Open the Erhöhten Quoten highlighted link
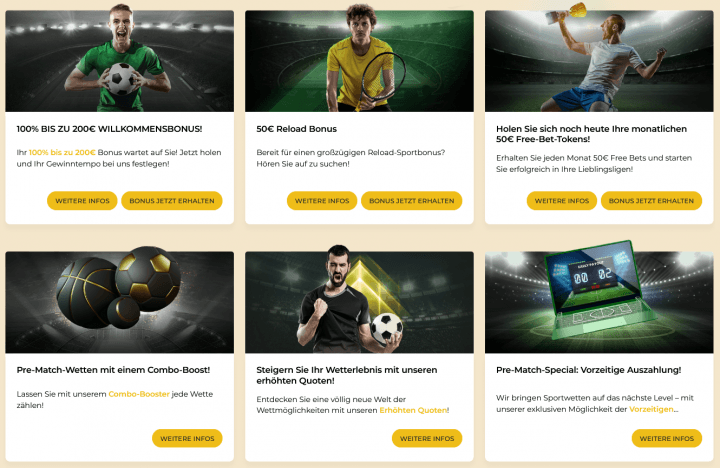 point(413,410)
